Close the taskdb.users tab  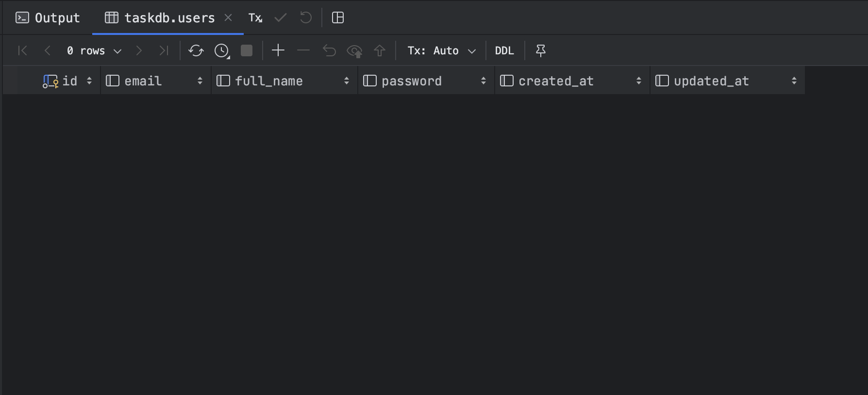click(228, 18)
